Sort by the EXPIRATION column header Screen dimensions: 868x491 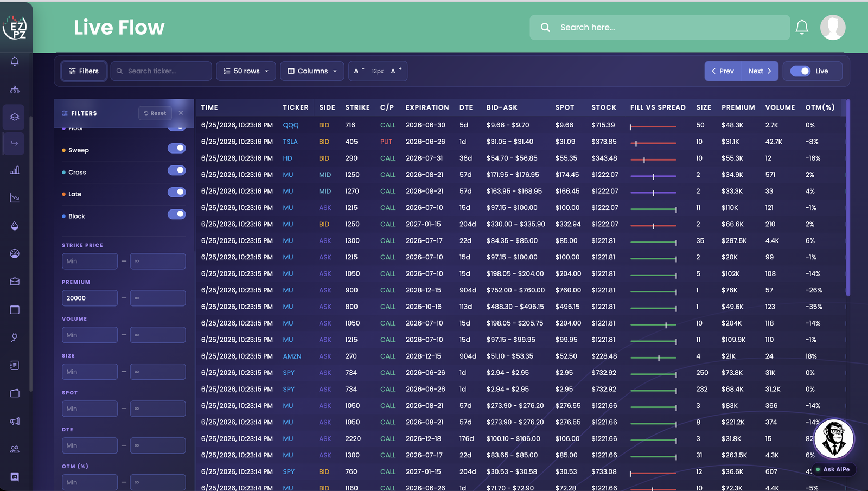tap(427, 107)
